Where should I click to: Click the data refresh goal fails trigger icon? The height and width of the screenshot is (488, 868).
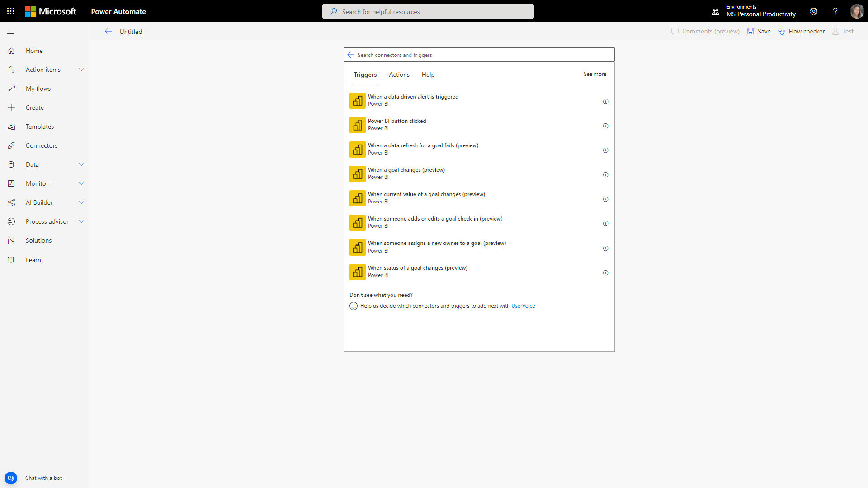pyautogui.click(x=357, y=150)
